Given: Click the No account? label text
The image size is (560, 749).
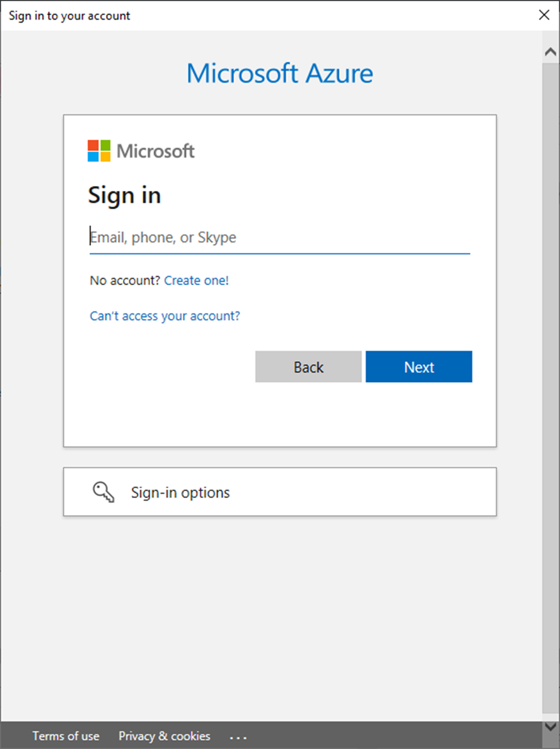Looking at the screenshot, I should 125,281.
